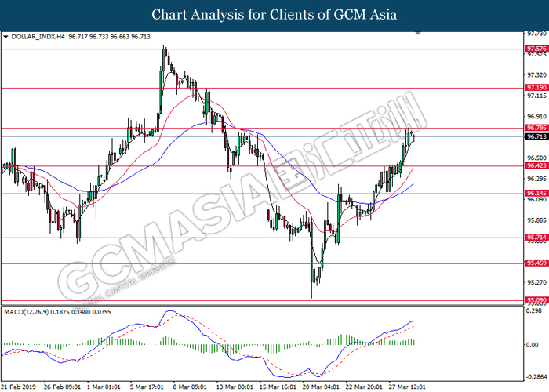
Task: Click the 21 Feb 2019 date label
Action: 19,387
